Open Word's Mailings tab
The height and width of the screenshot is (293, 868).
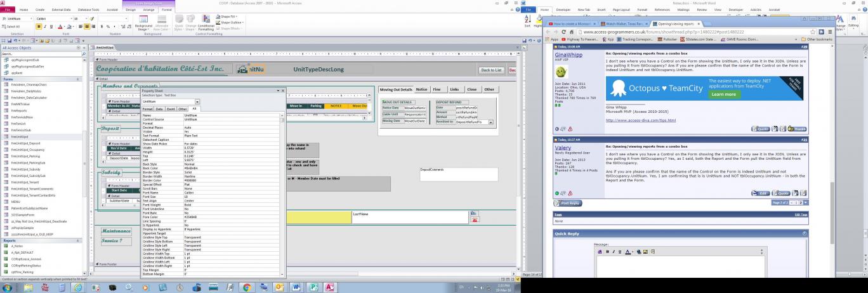(683, 10)
